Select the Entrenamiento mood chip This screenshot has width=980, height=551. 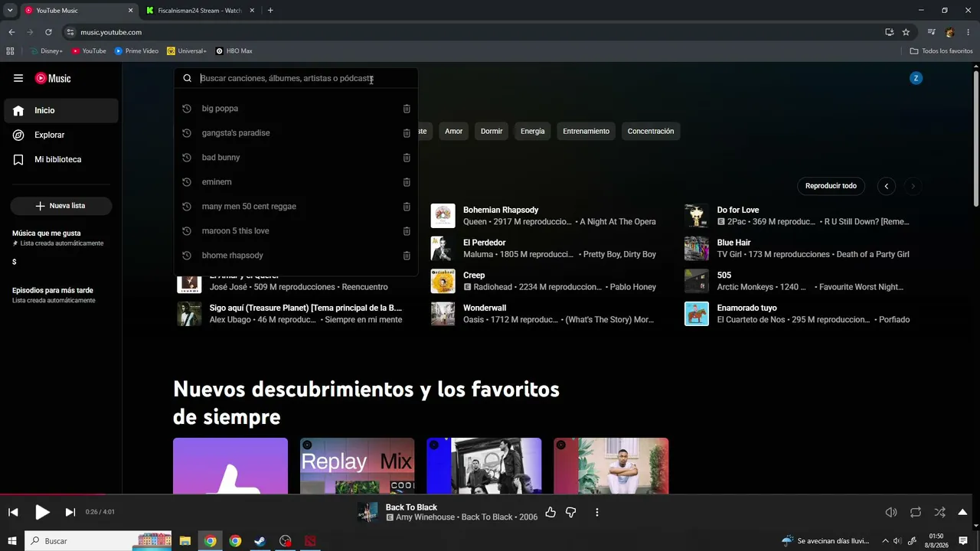point(586,131)
